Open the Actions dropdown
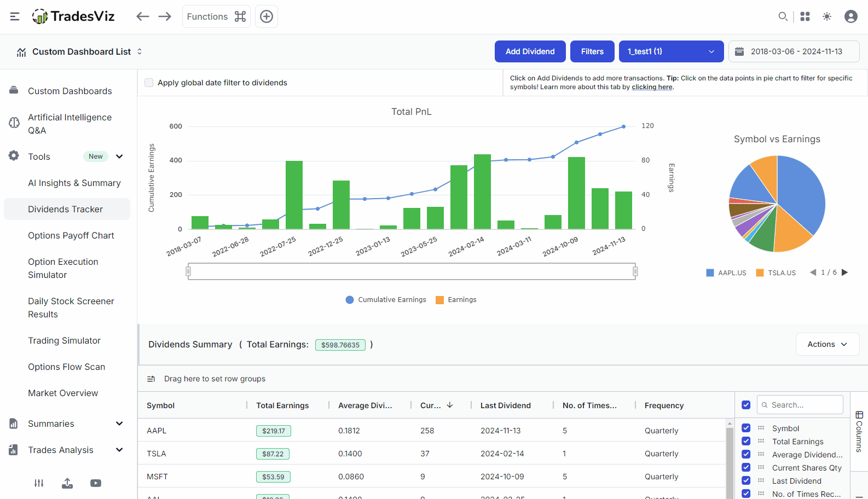868x499 pixels. click(827, 344)
